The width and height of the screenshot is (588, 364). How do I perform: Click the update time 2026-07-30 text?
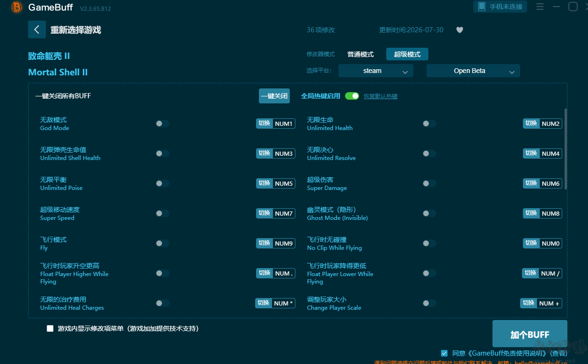coord(411,30)
